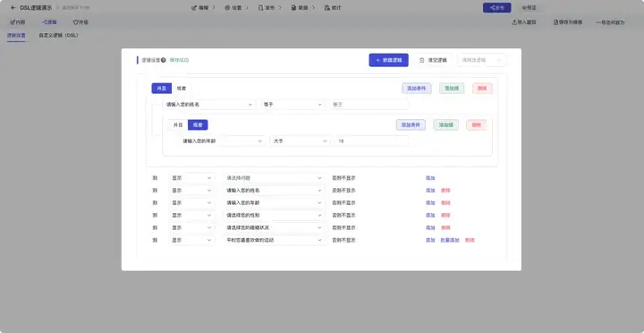Click the back arrow beside DSL逻辑演示
Viewport: 644px width, 333px height.
pyautogui.click(x=13, y=8)
